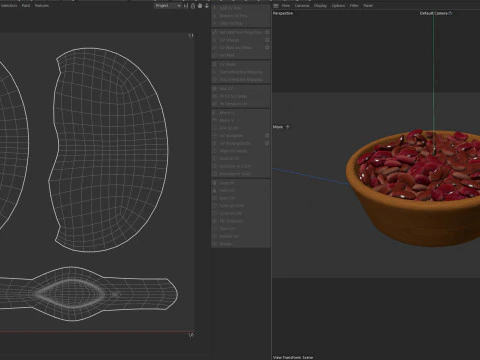Select Remove UV Pins in UV commands
This screenshot has height=360, width=480.
click(x=241, y=16)
